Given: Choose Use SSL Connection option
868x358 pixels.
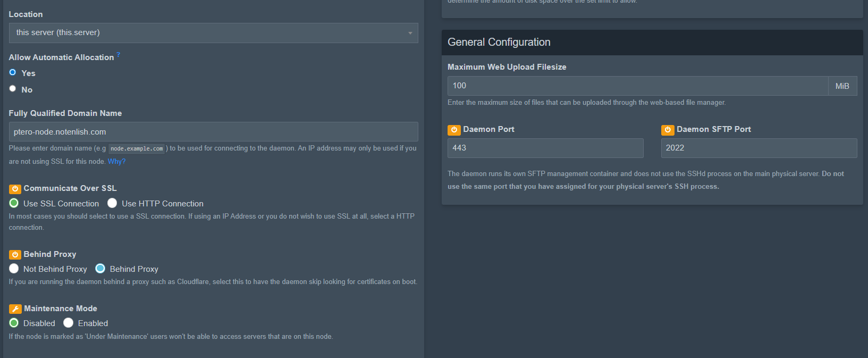Looking at the screenshot, I should pyautogui.click(x=14, y=203).
